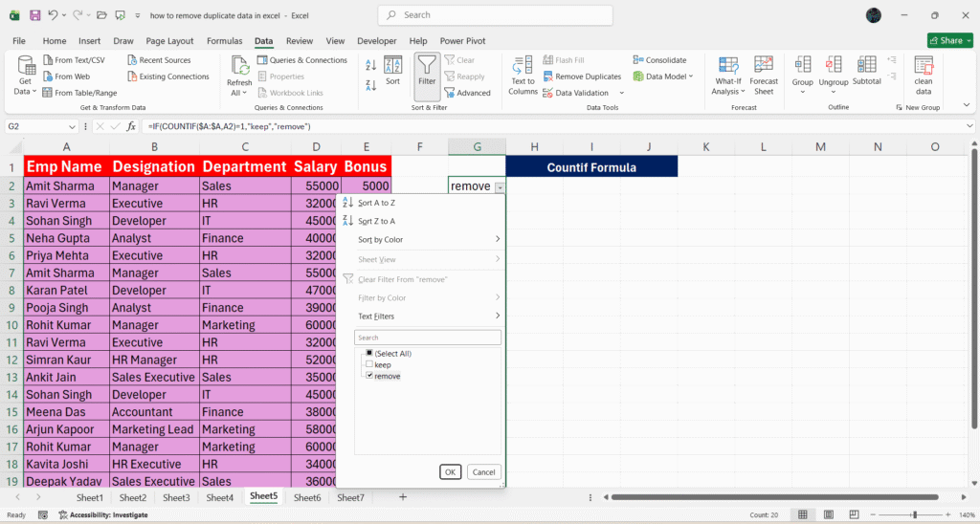Click Consolidate tool
980x524 pixels.
pos(659,60)
